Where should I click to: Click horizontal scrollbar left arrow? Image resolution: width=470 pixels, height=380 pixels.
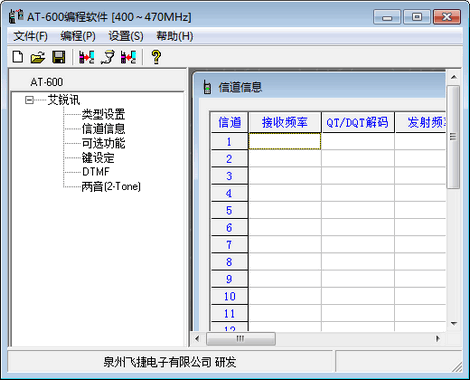[197, 339]
